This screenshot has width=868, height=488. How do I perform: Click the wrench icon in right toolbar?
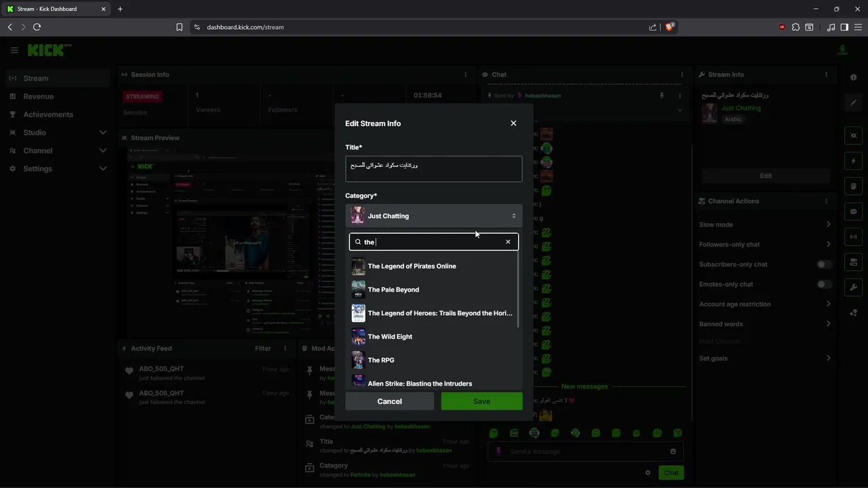[x=854, y=287]
